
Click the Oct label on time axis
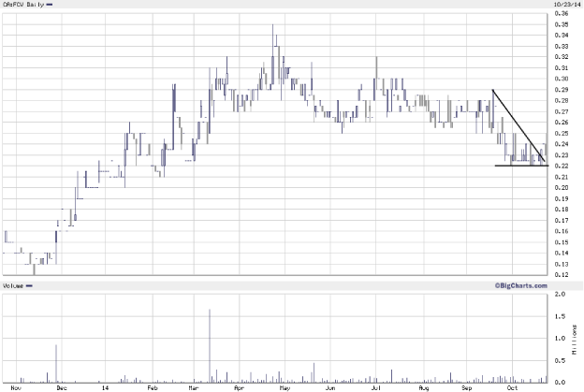(512, 386)
